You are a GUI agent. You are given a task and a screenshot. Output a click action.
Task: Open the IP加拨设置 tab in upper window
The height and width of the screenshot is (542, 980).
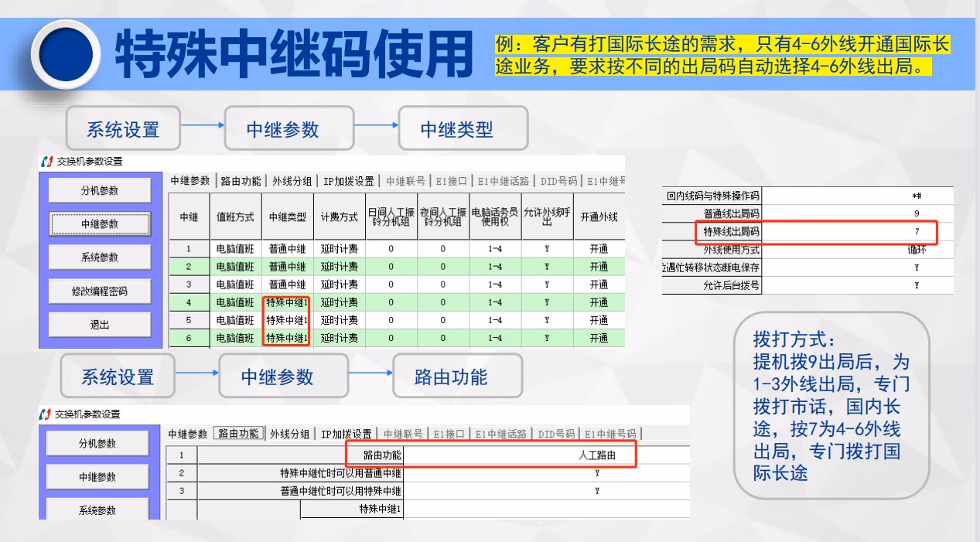[x=348, y=181]
